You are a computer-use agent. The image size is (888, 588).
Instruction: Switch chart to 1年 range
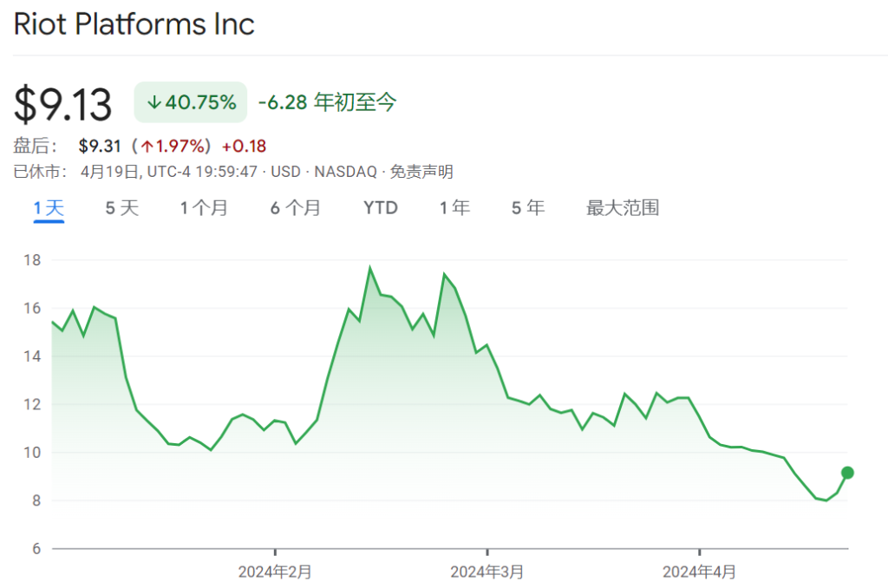coord(454,208)
